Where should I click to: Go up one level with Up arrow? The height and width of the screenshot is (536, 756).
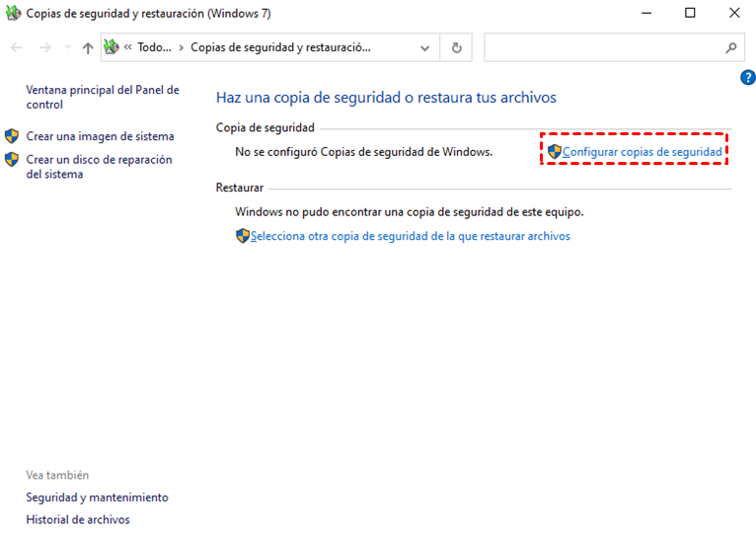pos(88,47)
